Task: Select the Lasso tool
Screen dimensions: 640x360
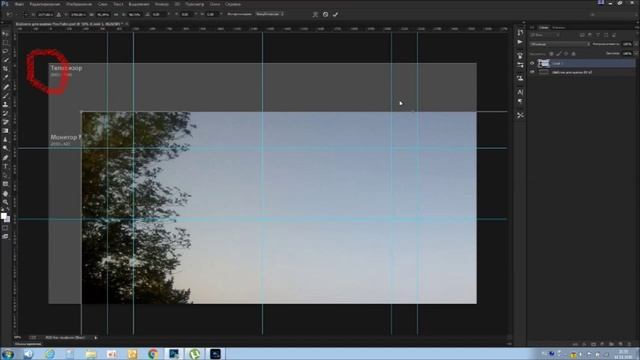Action: pyautogui.click(x=5, y=51)
